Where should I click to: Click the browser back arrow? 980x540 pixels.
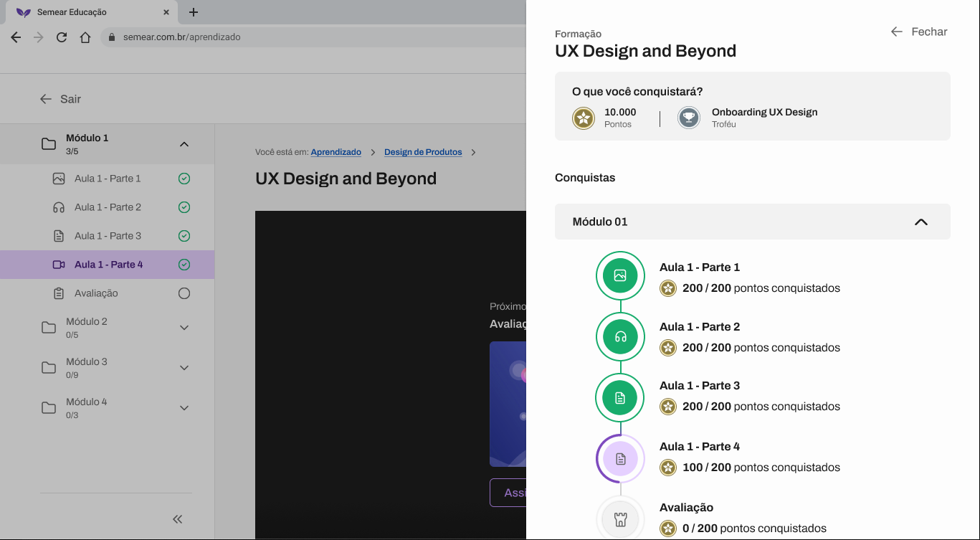click(x=16, y=37)
